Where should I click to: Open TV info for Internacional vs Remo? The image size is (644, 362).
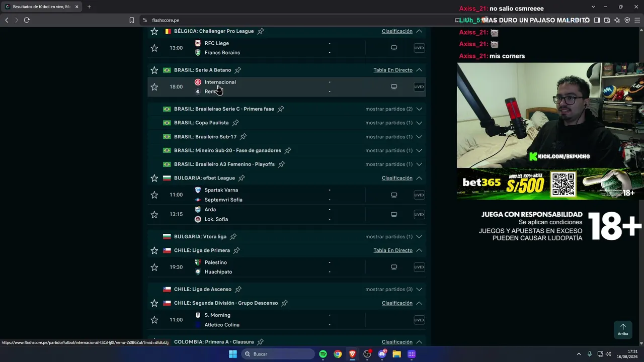coord(394,86)
